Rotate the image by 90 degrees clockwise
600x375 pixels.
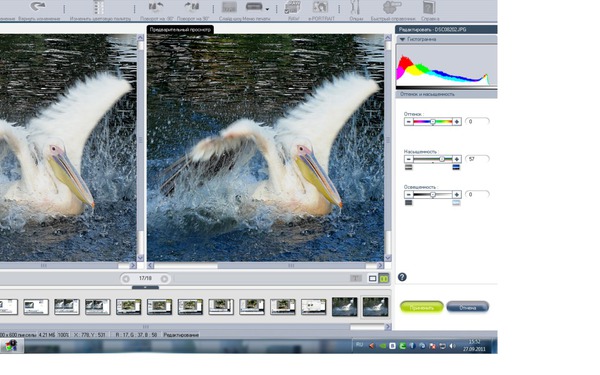(x=192, y=7)
